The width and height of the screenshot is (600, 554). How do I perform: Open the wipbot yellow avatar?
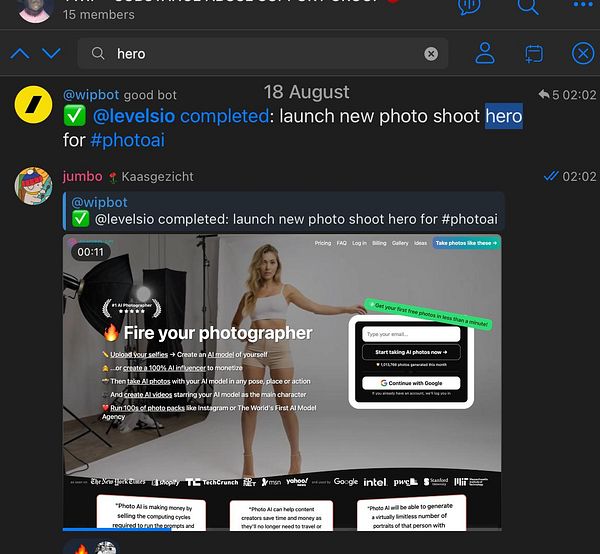[x=33, y=104]
